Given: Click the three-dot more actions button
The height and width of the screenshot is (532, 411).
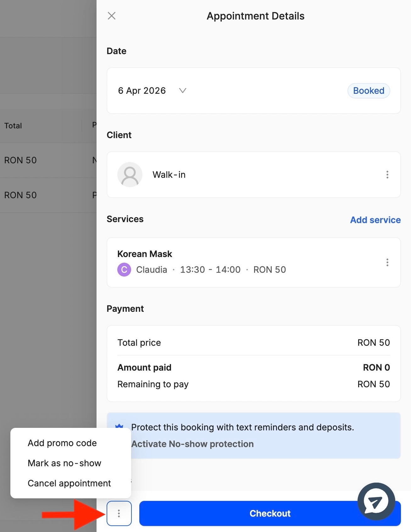Looking at the screenshot, I should pyautogui.click(x=119, y=513).
